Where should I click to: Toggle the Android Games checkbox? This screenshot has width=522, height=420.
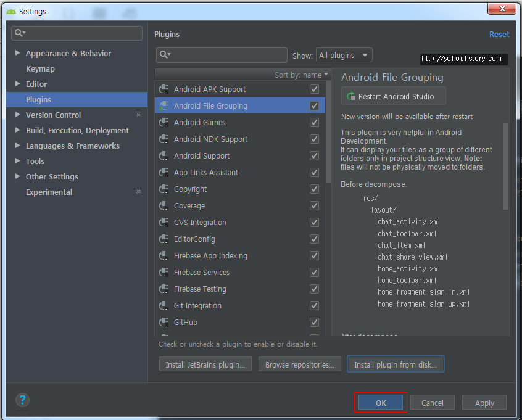point(314,123)
